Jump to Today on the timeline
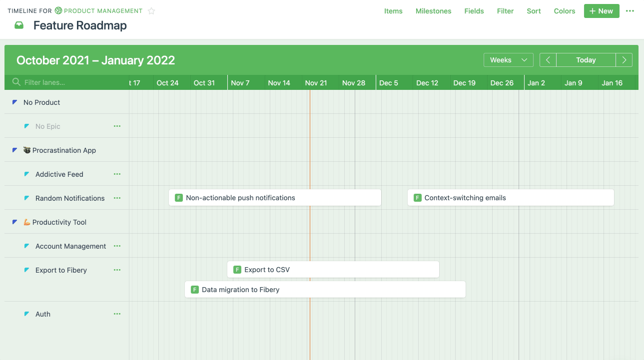The width and height of the screenshot is (644, 360). click(586, 60)
